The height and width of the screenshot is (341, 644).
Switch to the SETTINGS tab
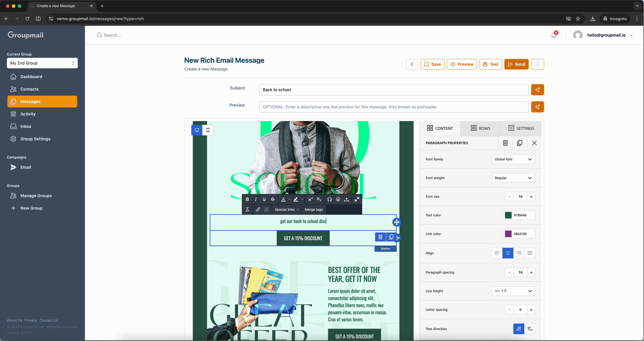[x=521, y=128]
